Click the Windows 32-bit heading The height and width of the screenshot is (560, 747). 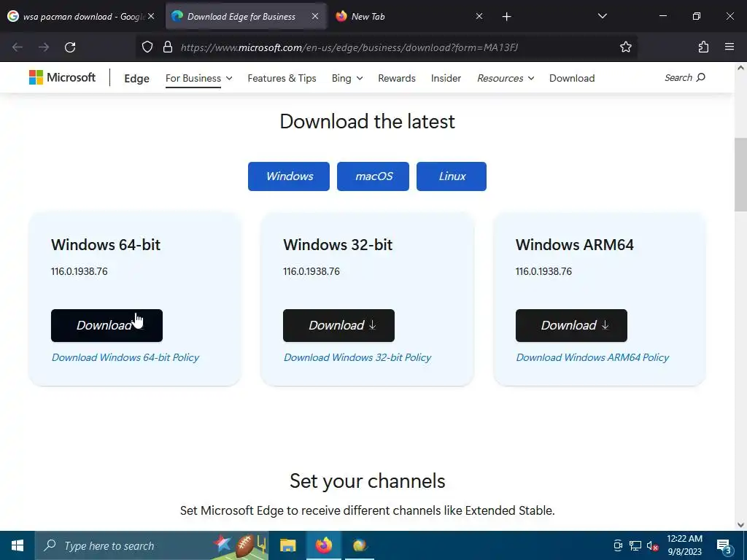point(338,245)
